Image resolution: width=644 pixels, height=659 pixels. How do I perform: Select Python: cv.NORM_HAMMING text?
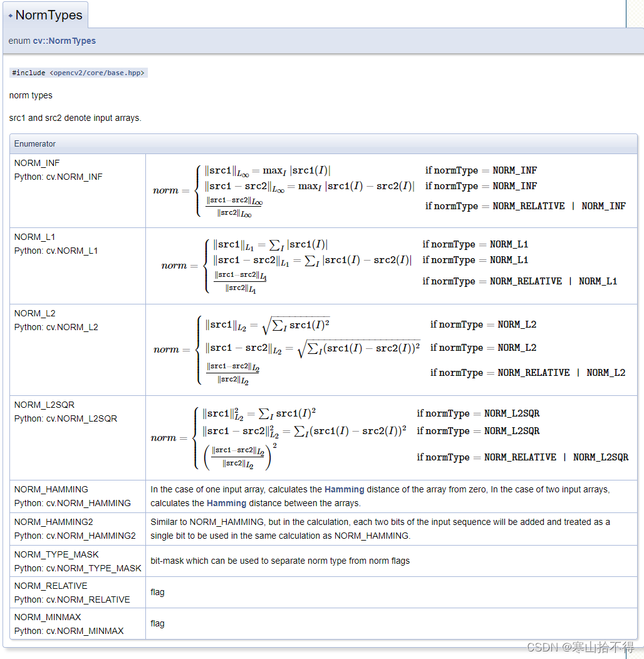click(72, 504)
